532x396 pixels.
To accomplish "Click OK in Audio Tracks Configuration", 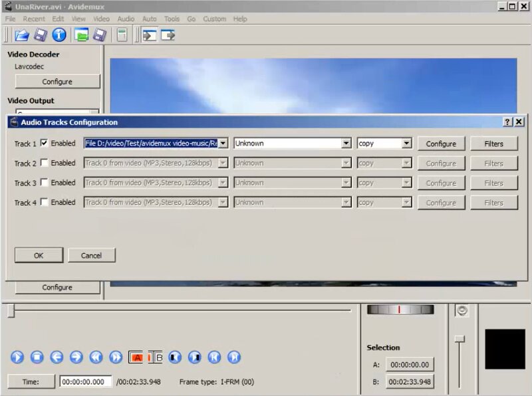I will click(x=39, y=255).
